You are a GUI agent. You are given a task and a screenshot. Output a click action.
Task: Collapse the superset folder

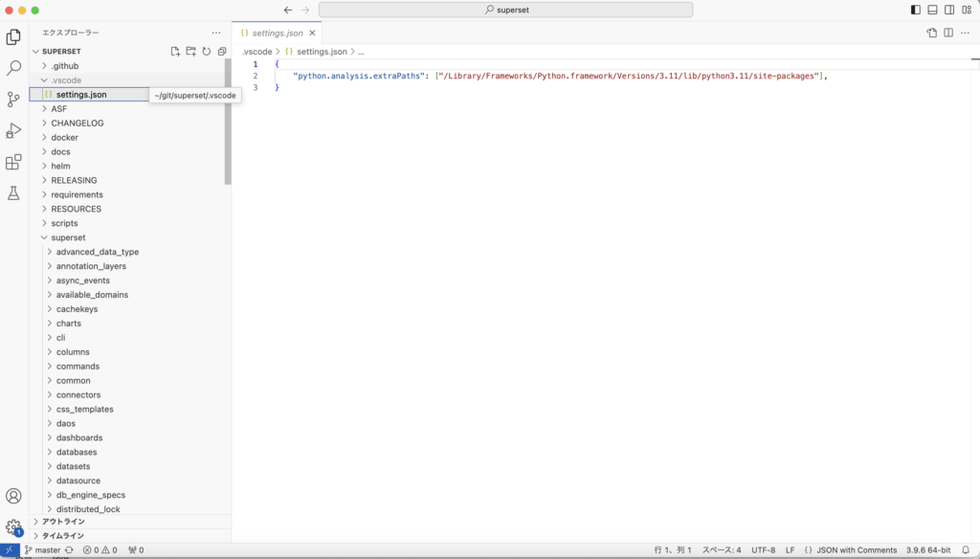[68, 237]
